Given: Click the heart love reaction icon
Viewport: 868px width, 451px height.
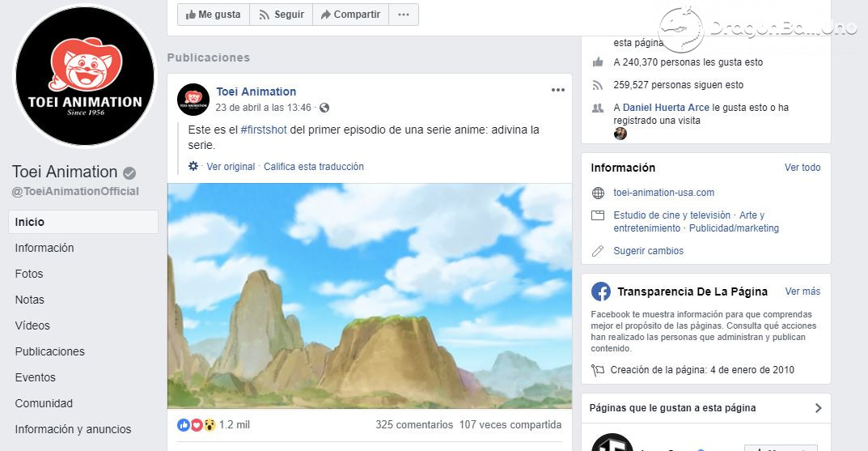Looking at the screenshot, I should click(197, 425).
